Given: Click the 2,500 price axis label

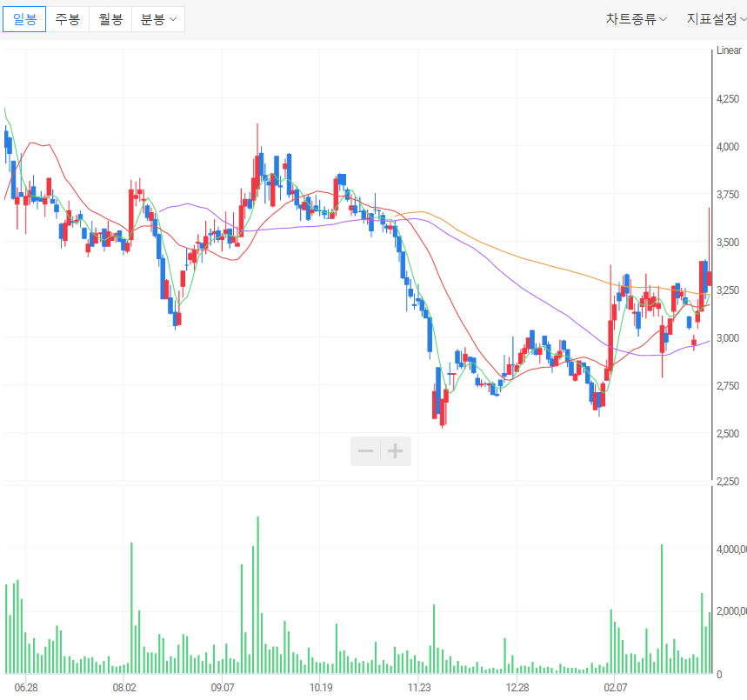Looking at the screenshot, I should (x=728, y=434).
